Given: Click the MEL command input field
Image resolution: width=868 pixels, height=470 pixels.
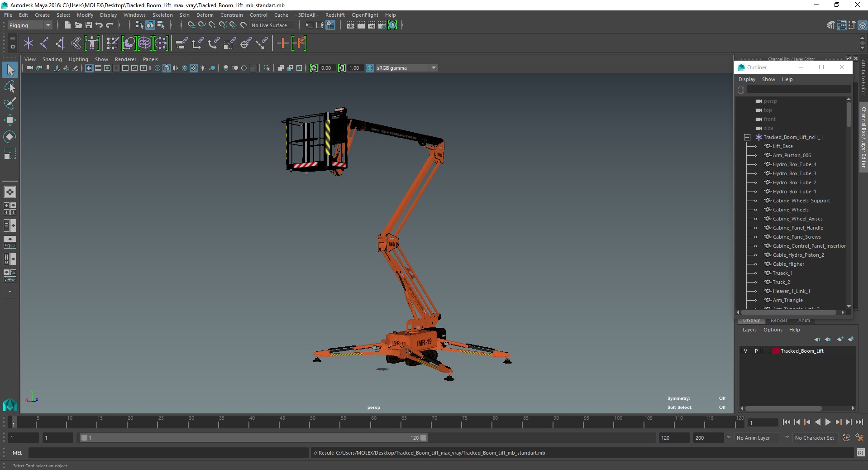Looking at the screenshot, I should click(167, 452).
